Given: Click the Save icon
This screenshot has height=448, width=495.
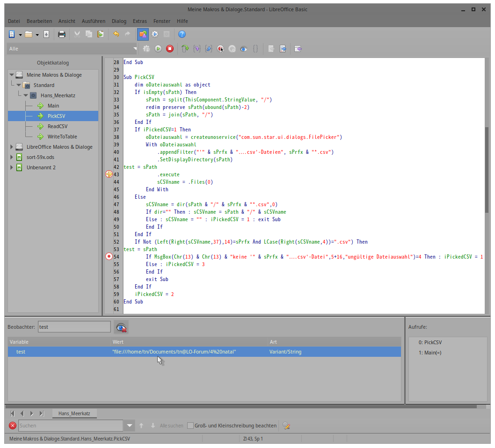Looking at the screenshot, I should (x=46, y=34).
